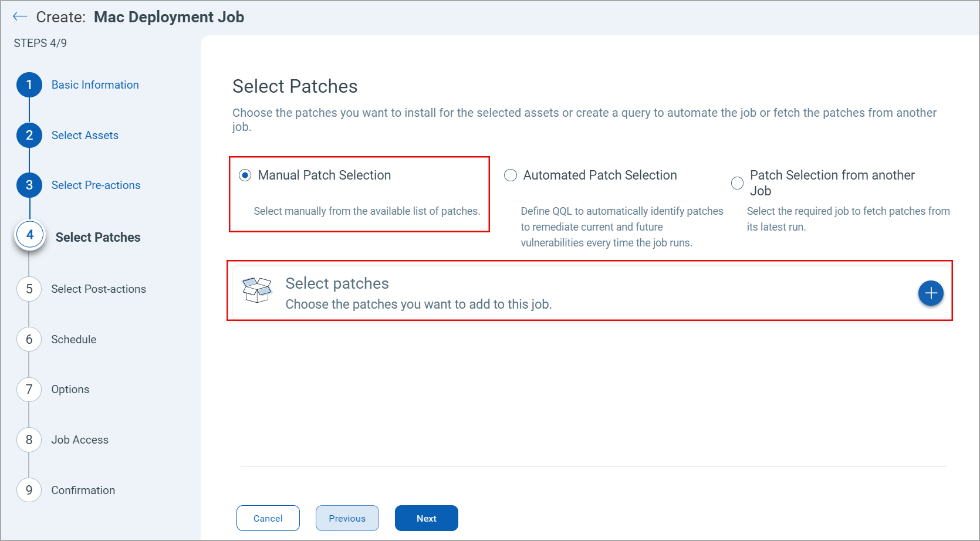Enable Automated Patch Selection option
The image size is (980, 541).
pos(510,175)
